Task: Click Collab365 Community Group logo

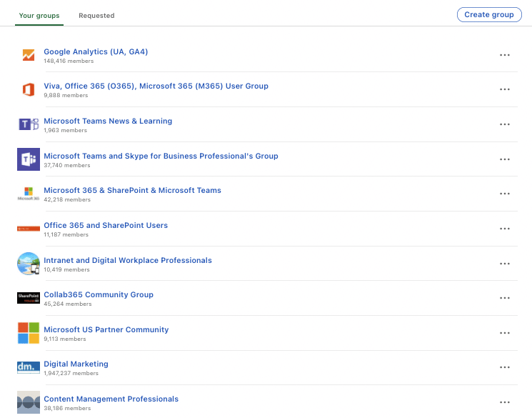Action: [x=29, y=298]
